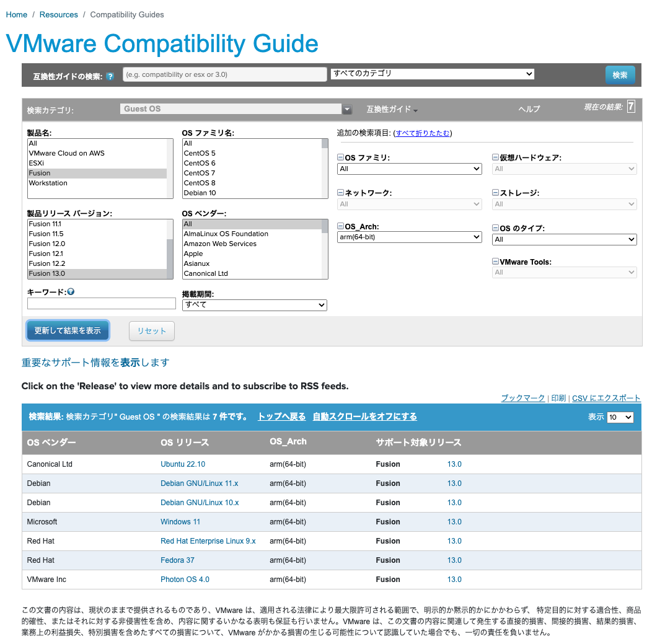
Task: Open the すべてのカテゴリ dropdown
Action: (432, 74)
